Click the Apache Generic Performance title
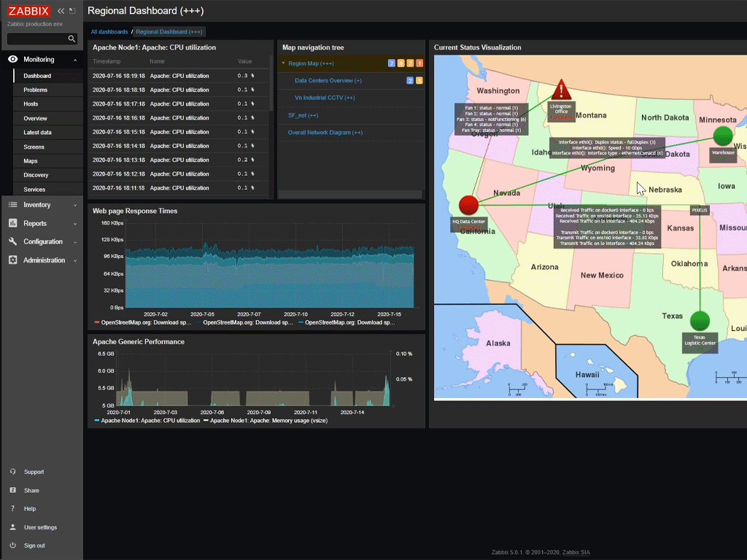 coord(138,341)
